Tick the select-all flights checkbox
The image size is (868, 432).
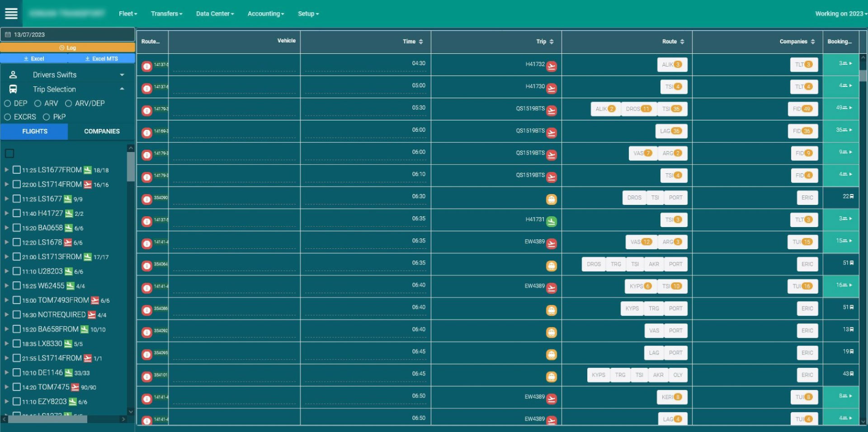pyautogui.click(x=9, y=153)
